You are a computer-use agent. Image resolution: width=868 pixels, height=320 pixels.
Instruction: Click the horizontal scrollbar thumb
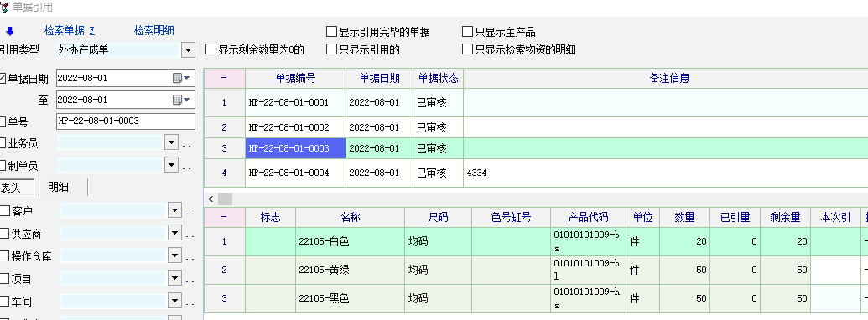pos(226,199)
